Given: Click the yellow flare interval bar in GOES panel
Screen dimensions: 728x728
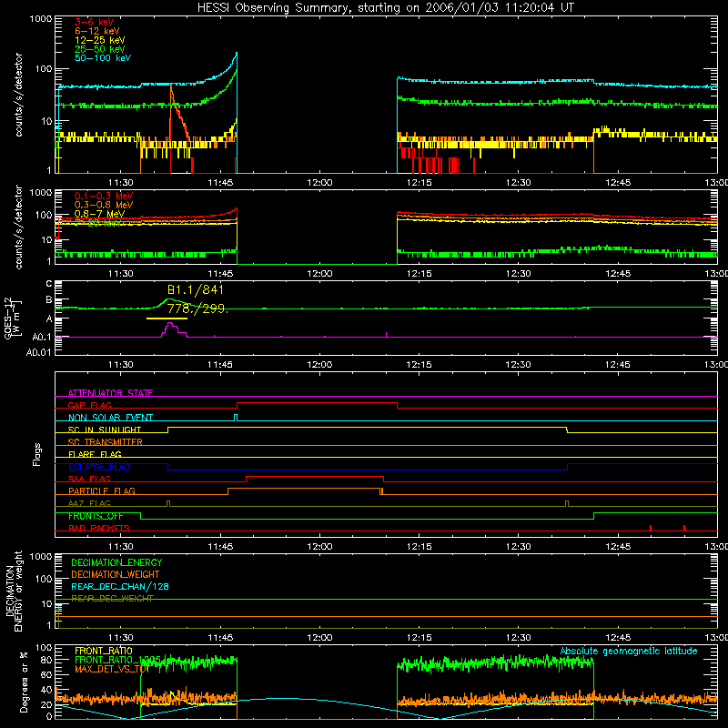Looking at the screenshot, I should click(x=167, y=318).
